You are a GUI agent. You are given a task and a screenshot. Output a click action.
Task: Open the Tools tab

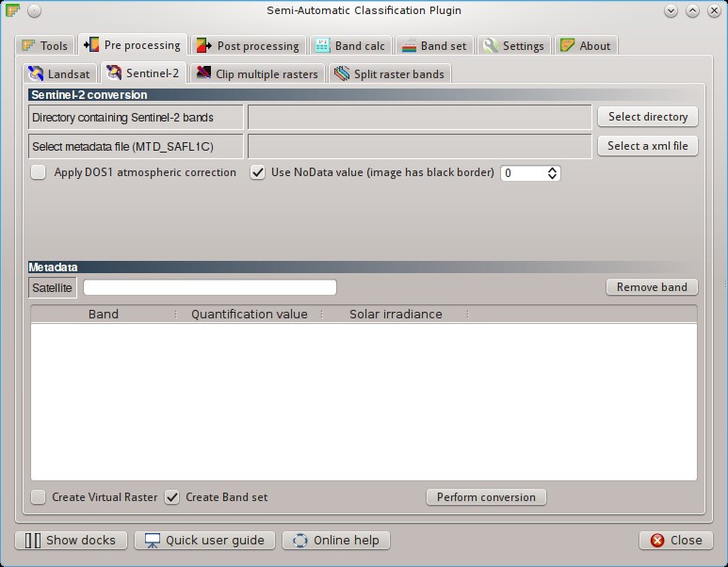(x=45, y=45)
